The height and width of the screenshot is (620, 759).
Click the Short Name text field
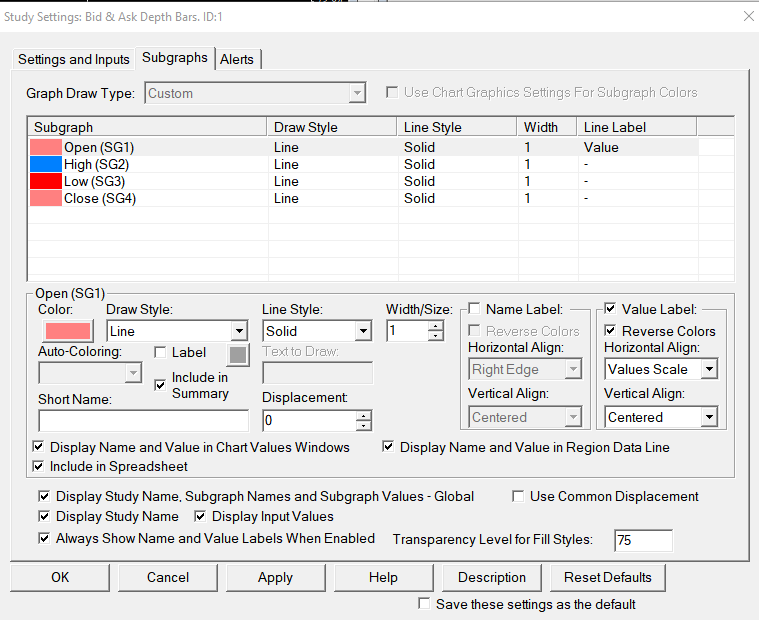(x=142, y=420)
